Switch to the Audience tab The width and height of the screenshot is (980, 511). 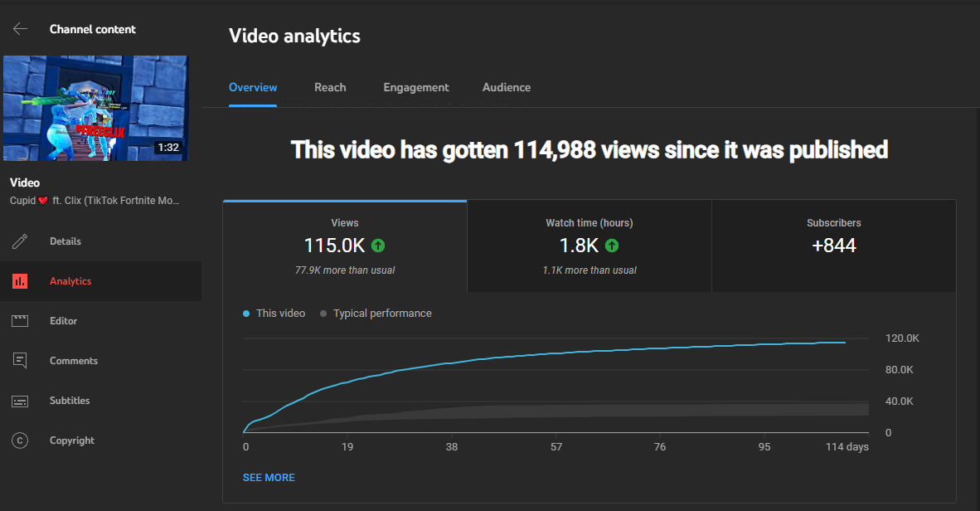pos(507,88)
